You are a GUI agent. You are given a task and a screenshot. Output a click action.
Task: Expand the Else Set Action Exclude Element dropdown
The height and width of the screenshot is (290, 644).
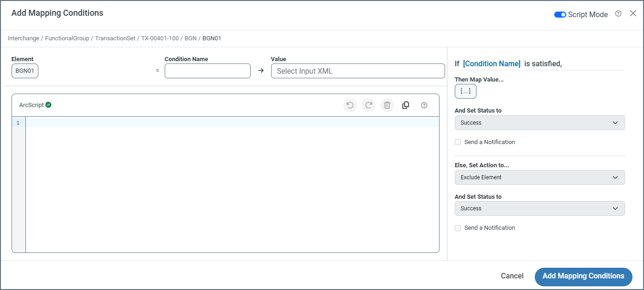click(x=539, y=177)
